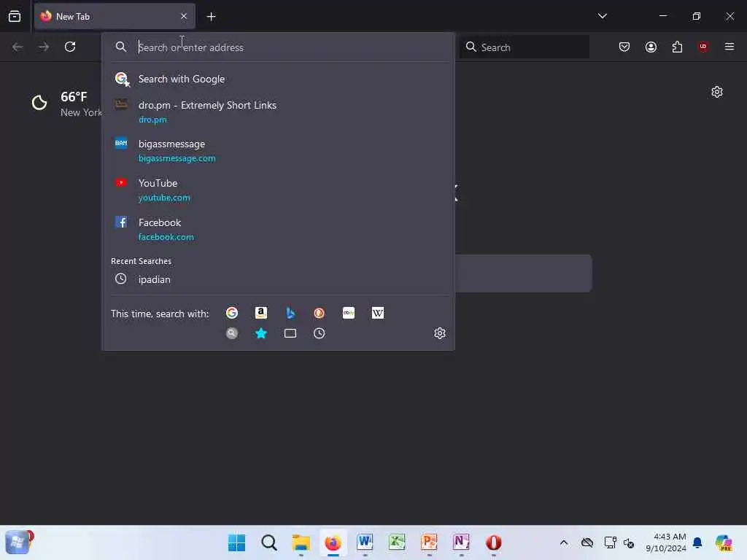747x560 pixels.
Task: Open search settings gear in dropdown
Action: point(440,333)
